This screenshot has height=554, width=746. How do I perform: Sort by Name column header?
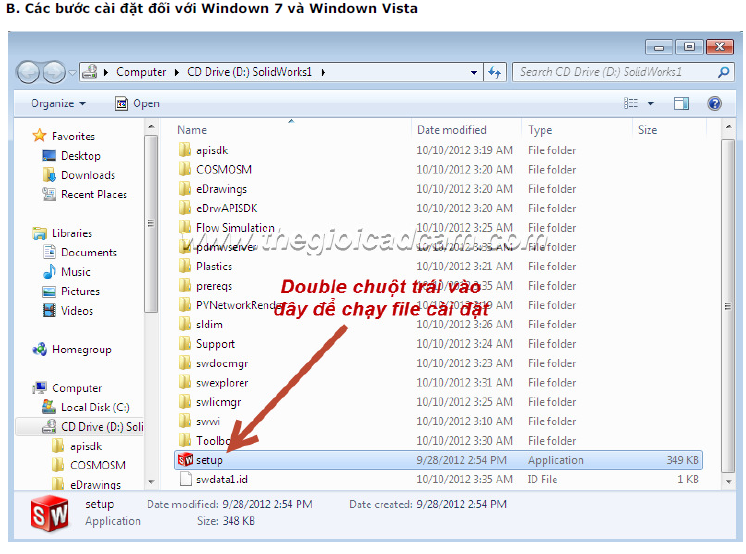pos(192,130)
